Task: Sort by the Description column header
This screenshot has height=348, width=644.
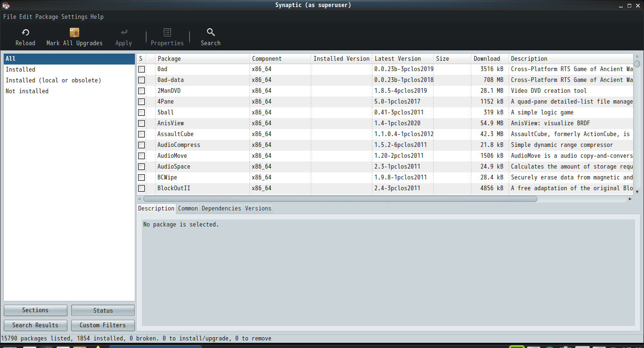Action: coord(571,59)
